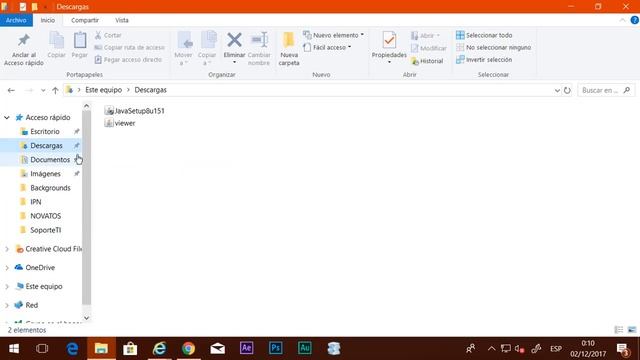Open Escritorio in the sidebar
Image resolution: width=640 pixels, height=360 pixels.
point(45,131)
